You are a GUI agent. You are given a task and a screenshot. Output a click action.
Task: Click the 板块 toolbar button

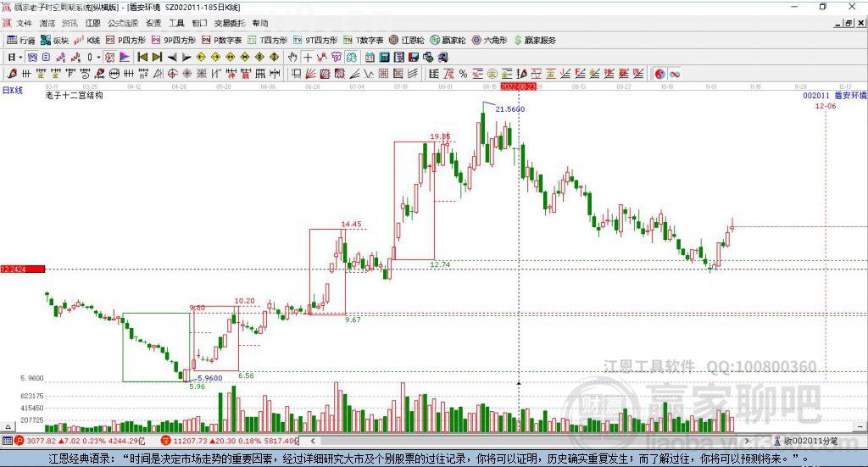coord(55,41)
